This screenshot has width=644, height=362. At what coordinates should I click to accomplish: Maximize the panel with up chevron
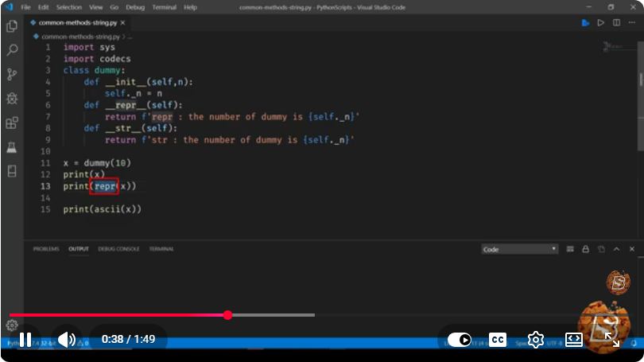(x=616, y=249)
